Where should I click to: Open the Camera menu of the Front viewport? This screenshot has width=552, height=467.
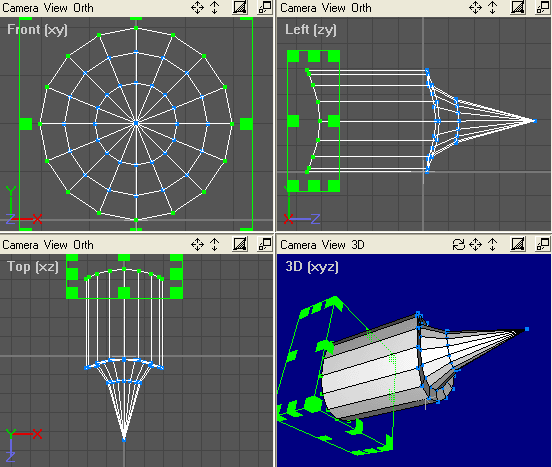click(20, 8)
